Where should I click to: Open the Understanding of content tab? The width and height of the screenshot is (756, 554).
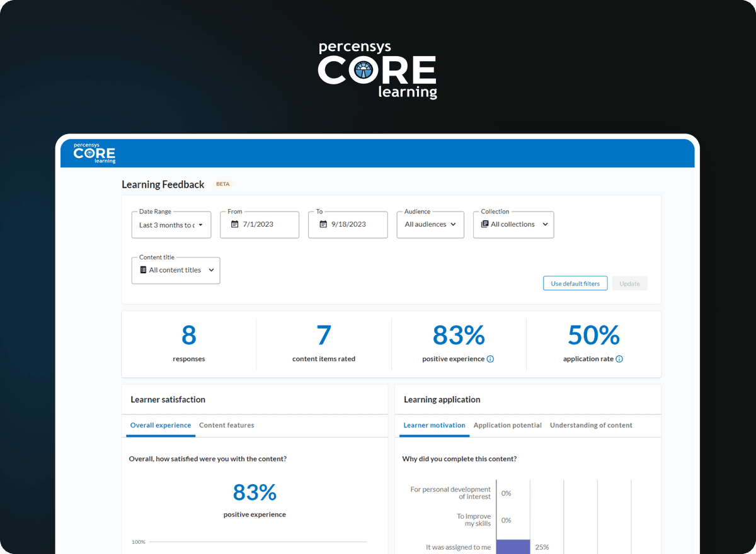click(x=591, y=425)
